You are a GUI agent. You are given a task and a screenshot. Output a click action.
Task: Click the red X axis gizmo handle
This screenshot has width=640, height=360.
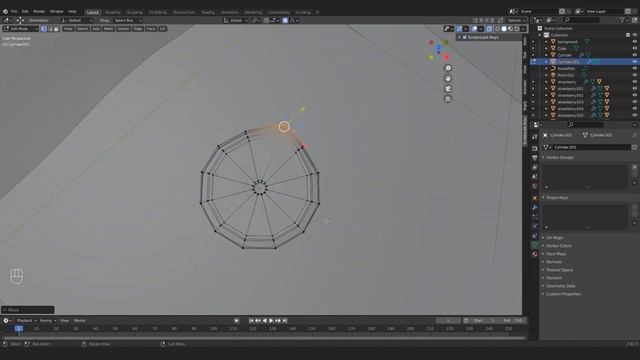click(x=446, y=58)
